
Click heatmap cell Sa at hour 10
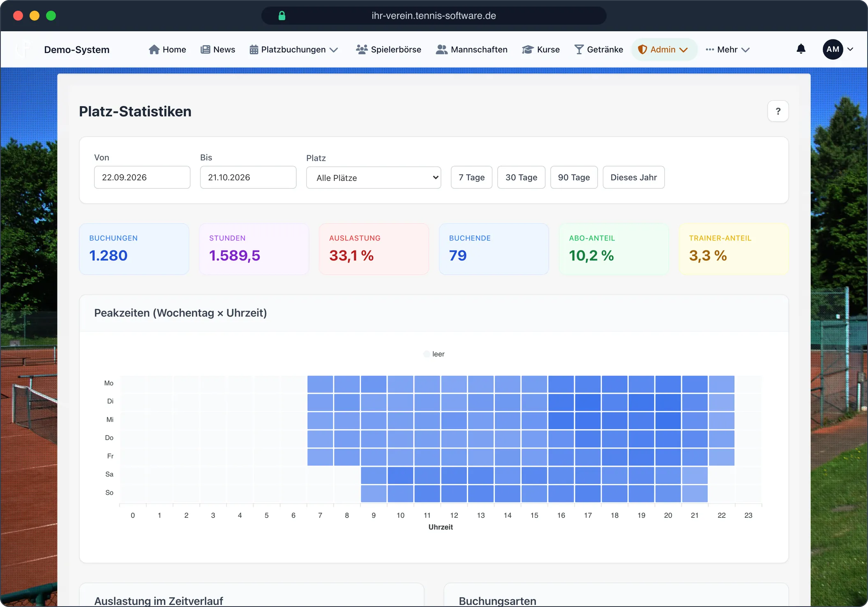coord(400,475)
